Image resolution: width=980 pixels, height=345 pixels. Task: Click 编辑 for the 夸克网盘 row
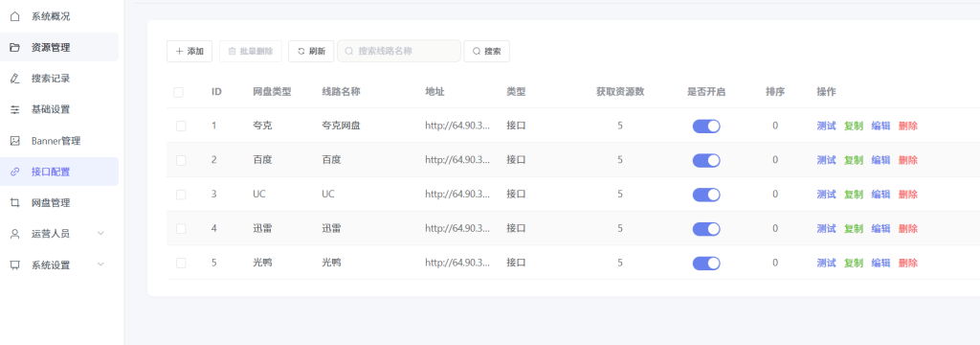[880, 126]
